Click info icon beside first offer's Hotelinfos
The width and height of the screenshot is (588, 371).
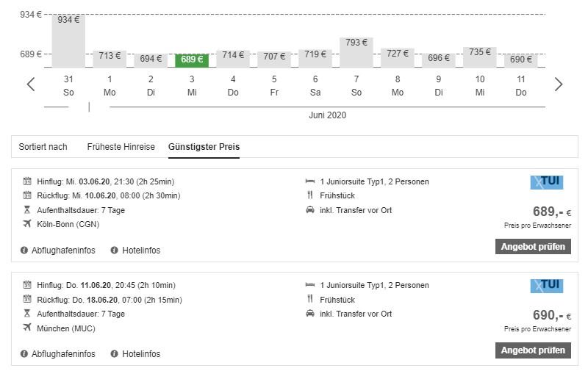point(114,251)
